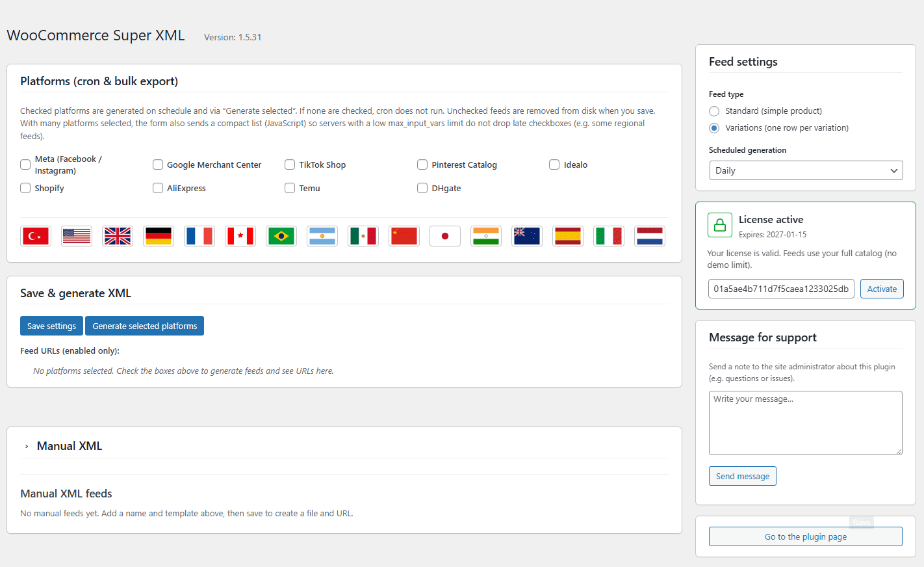The image size is (924, 567).
Task: Enable the Meta (Facebook / Instagram) platform
Action: pos(25,165)
